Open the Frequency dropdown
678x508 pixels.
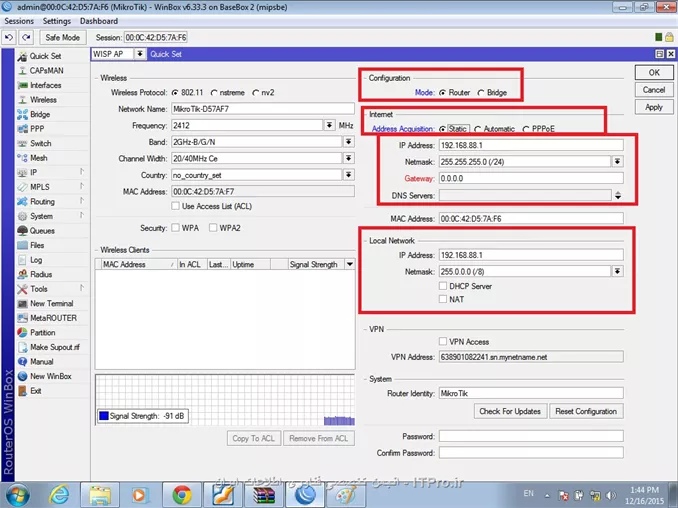(329, 125)
